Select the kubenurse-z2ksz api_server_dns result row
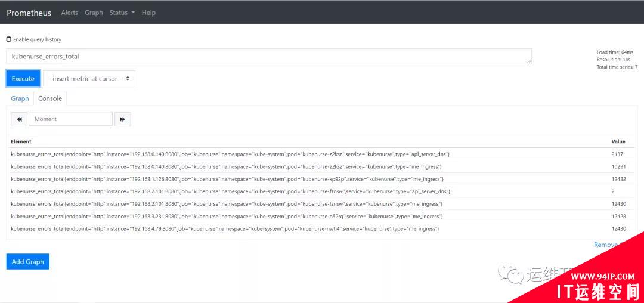This screenshot has height=303, width=644. (x=320, y=154)
